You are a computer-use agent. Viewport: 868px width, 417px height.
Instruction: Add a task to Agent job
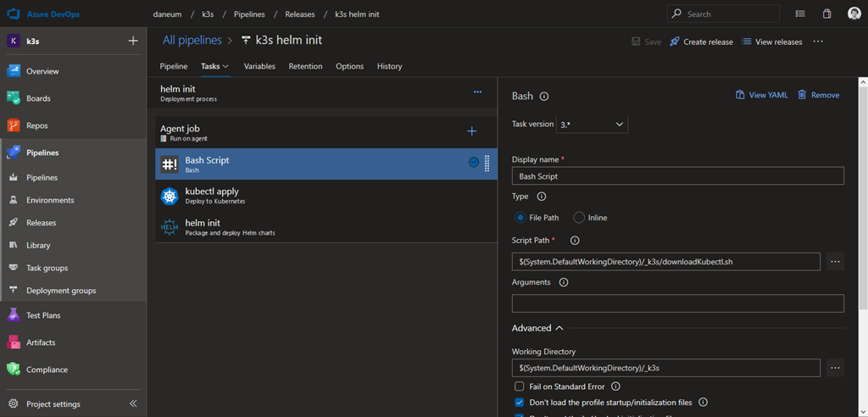pos(472,131)
